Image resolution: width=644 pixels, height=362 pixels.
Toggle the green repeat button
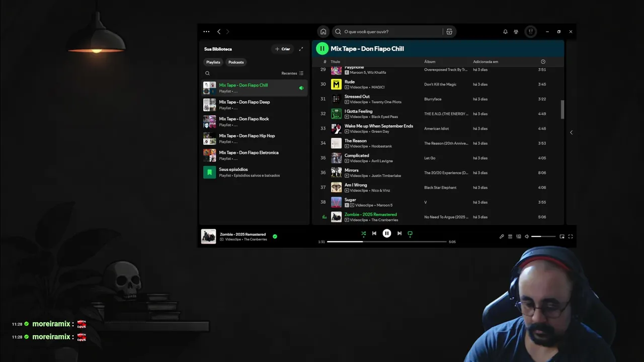[x=410, y=233]
